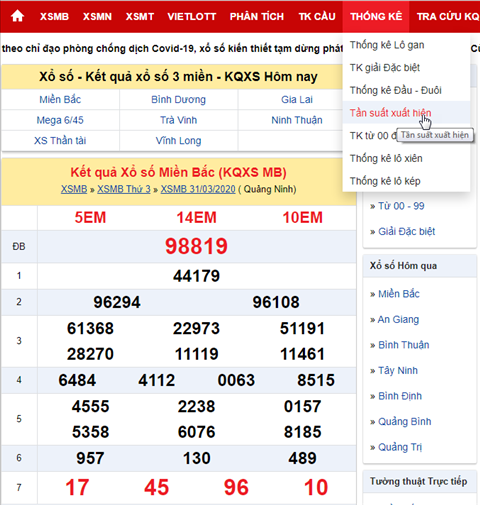The height and width of the screenshot is (505, 480).
Task: Click the Xổ số Hôm qua heading
Action: [x=403, y=266]
